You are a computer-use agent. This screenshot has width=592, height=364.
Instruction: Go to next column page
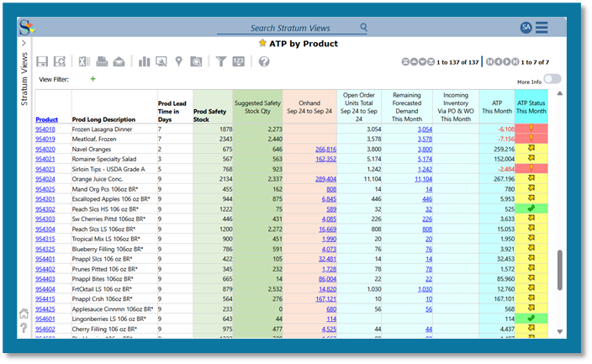(x=506, y=61)
